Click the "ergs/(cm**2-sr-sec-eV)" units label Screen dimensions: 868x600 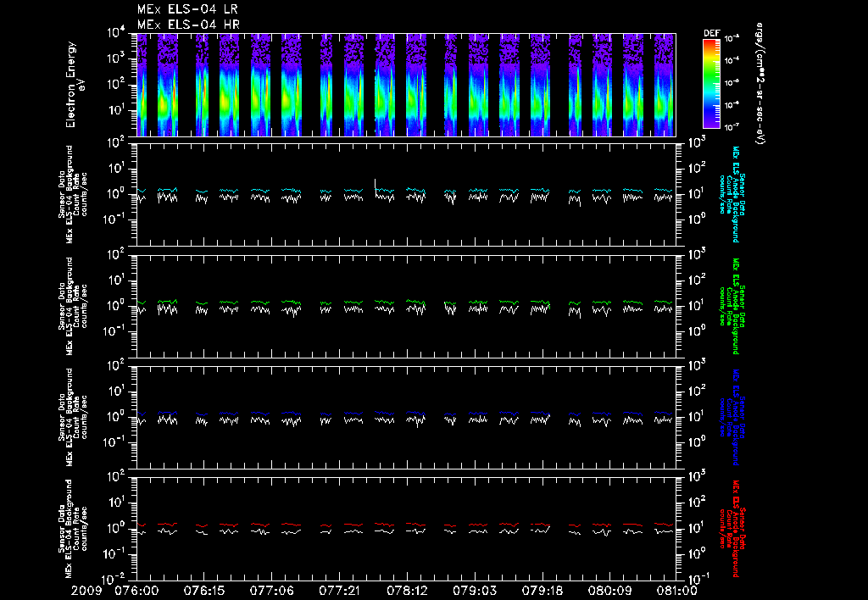[760, 84]
